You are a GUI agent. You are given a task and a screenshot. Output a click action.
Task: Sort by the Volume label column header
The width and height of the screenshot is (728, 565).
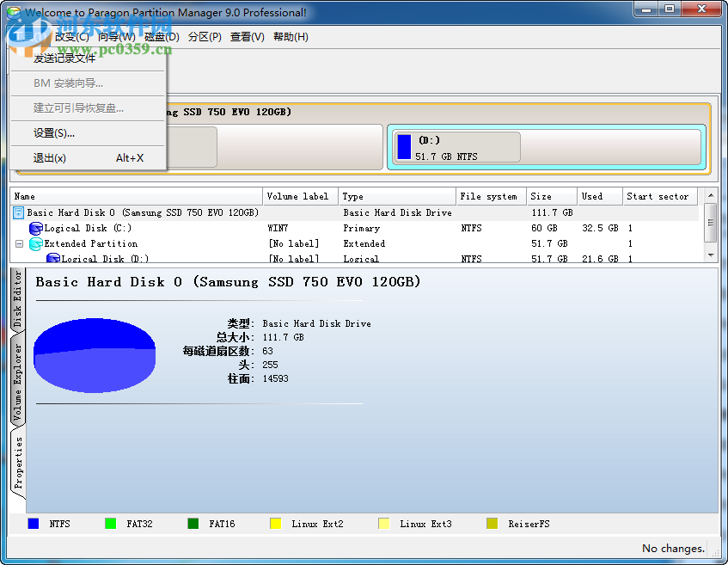(300, 197)
